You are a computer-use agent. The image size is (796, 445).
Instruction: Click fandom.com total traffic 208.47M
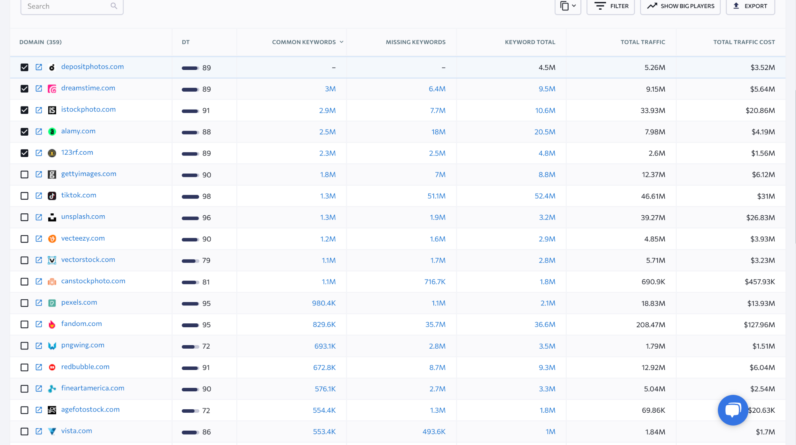(650, 325)
